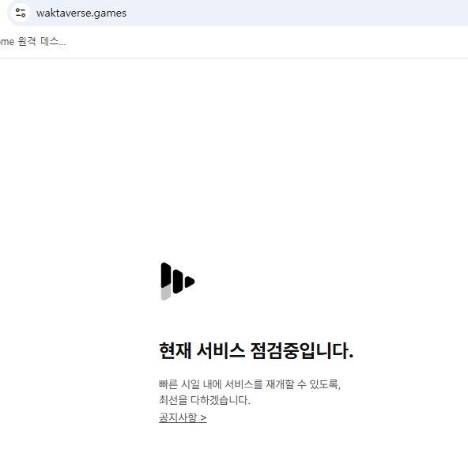The width and height of the screenshot is (468, 476).
Task: Open the site information icon in address bar
Action: [x=21, y=13]
